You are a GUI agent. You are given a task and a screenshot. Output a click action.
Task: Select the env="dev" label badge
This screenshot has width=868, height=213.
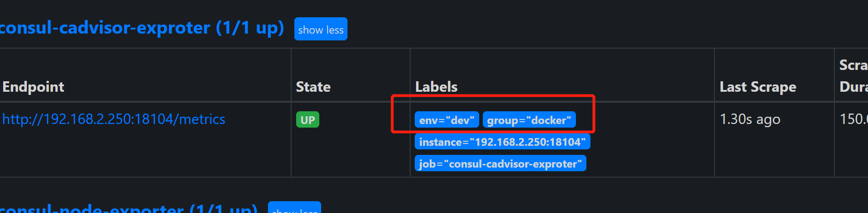(x=446, y=120)
